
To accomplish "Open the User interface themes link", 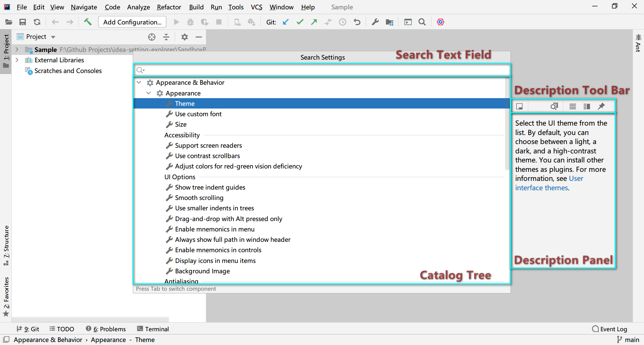I will [x=549, y=183].
